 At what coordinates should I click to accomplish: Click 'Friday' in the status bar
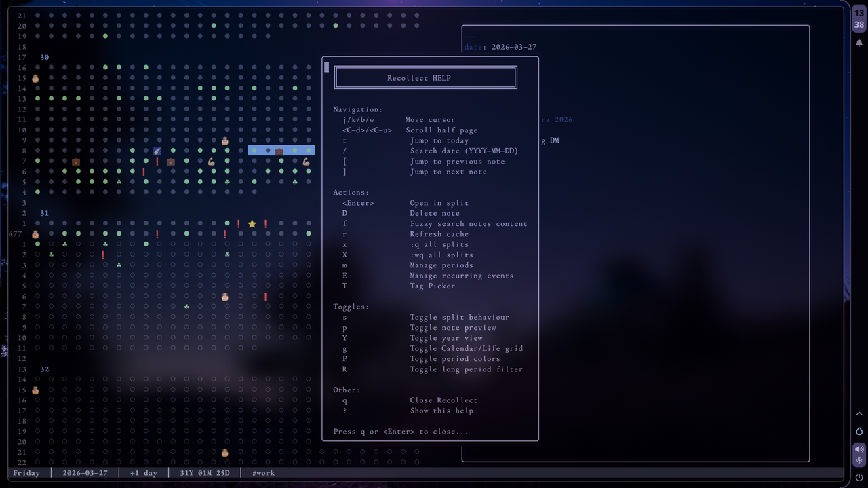(x=26, y=473)
